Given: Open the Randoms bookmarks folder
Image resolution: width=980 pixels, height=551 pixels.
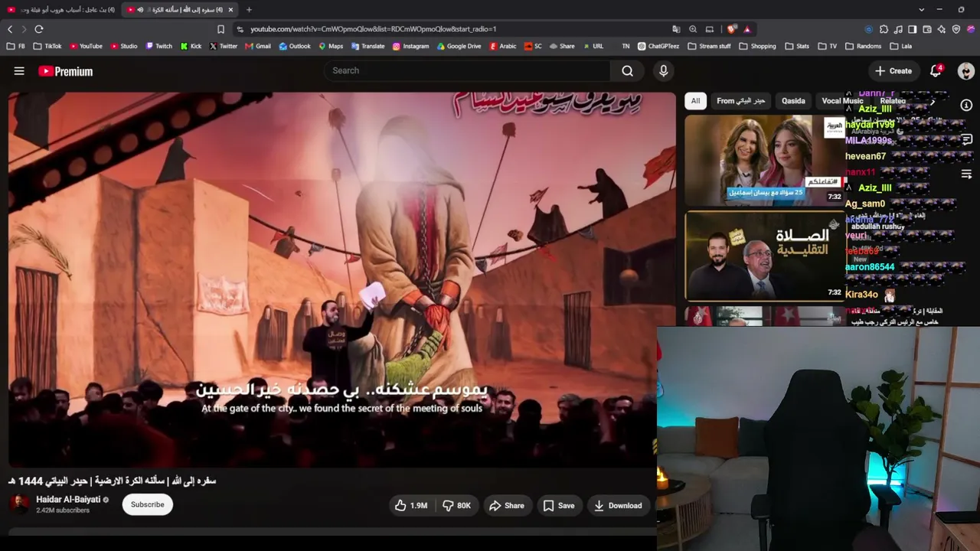Looking at the screenshot, I should click(x=863, y=46).
